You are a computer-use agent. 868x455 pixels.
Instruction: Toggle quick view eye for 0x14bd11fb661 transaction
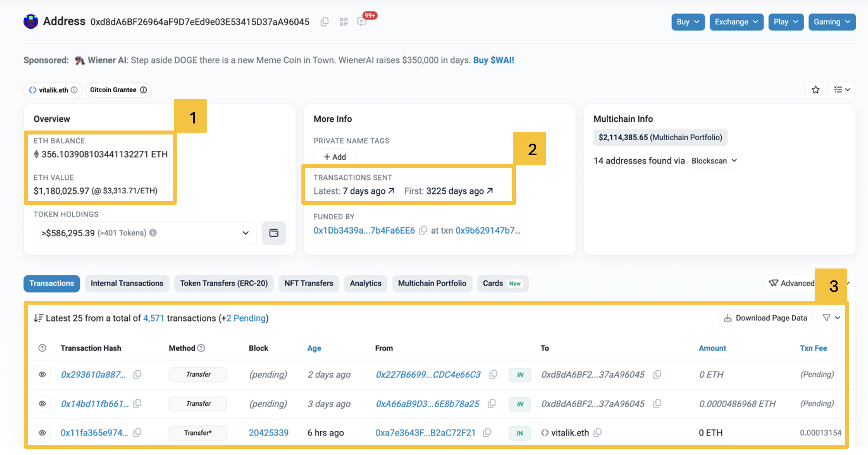tap(42, 404)
